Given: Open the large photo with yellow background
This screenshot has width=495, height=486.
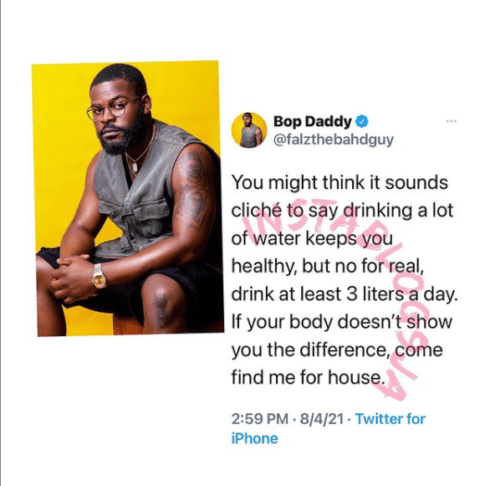Looking at the screenshot, I should pos(128,198).
